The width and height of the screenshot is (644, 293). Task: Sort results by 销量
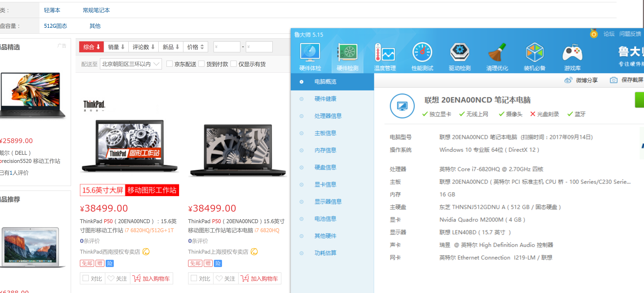(x=116, y=47)
